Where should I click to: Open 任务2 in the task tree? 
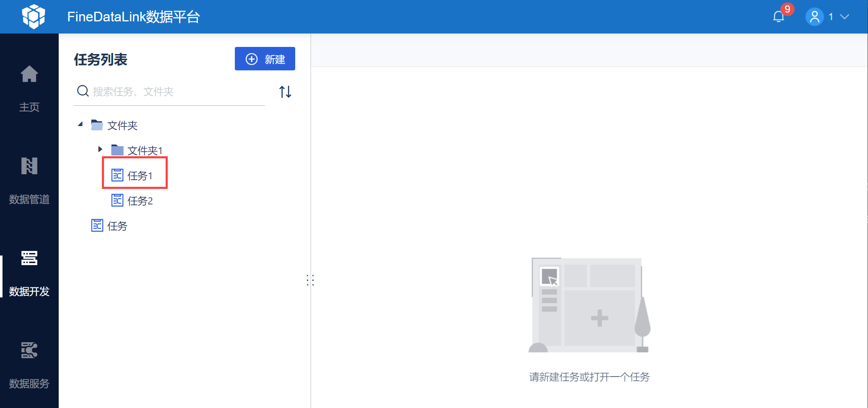133,201
